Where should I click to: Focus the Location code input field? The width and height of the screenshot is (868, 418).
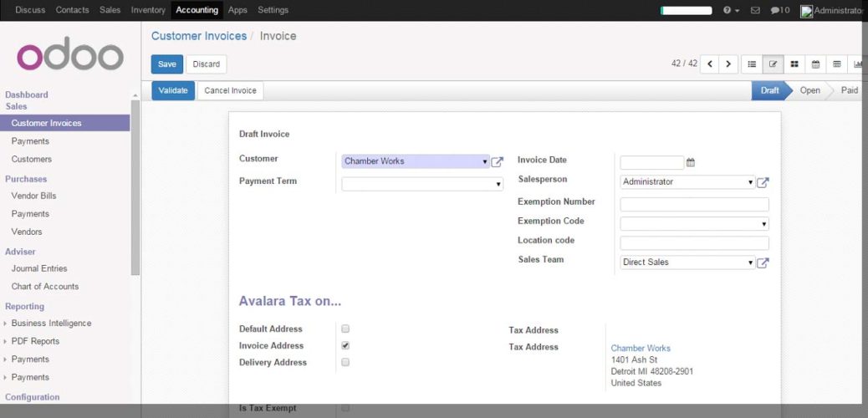[694, 243]
